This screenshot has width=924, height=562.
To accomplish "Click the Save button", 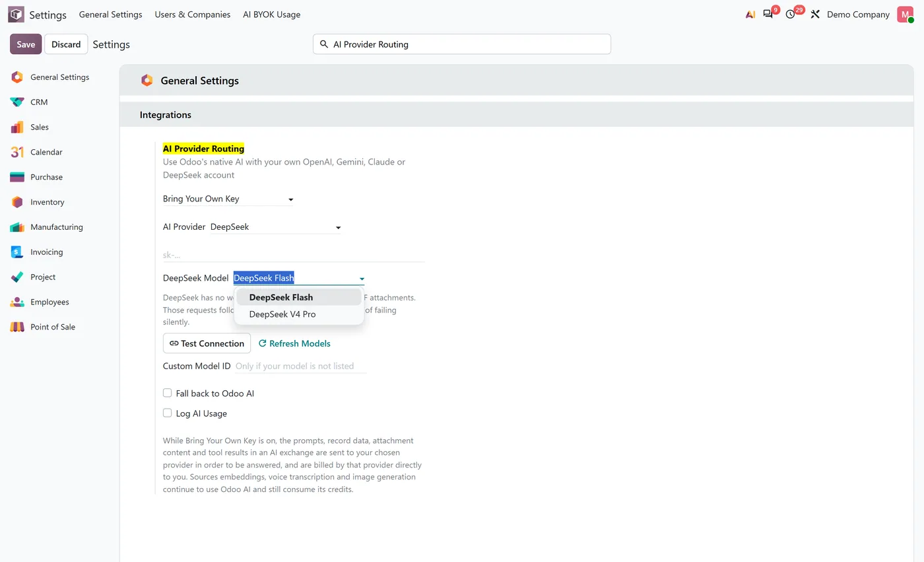I will [x=26, y=44].
